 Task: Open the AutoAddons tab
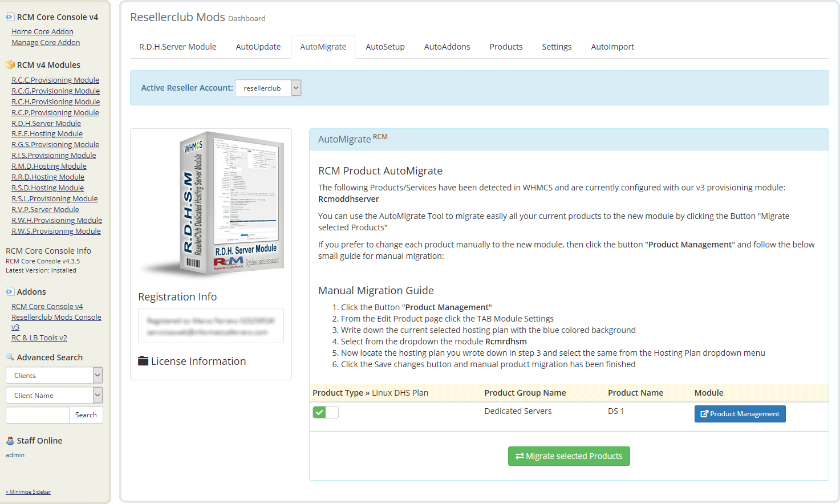447,47
